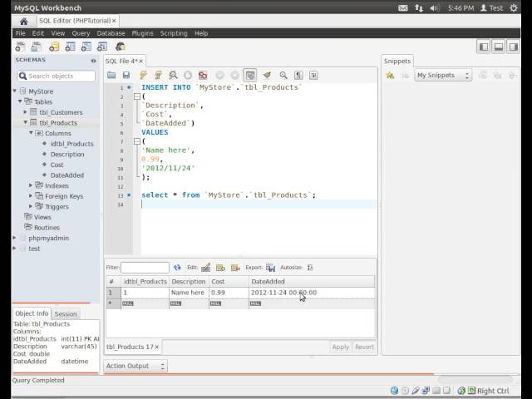The width and height of the screenshot is (532, 399).
Task: Delete selected rows icon in result grid
Action: coord(235,268)
